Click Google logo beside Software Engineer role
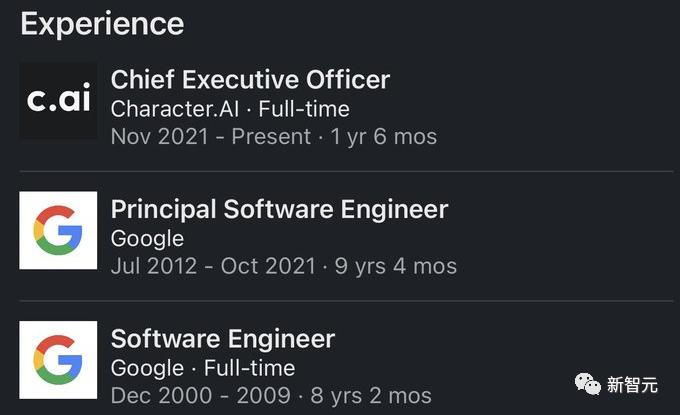 (58, 359)
